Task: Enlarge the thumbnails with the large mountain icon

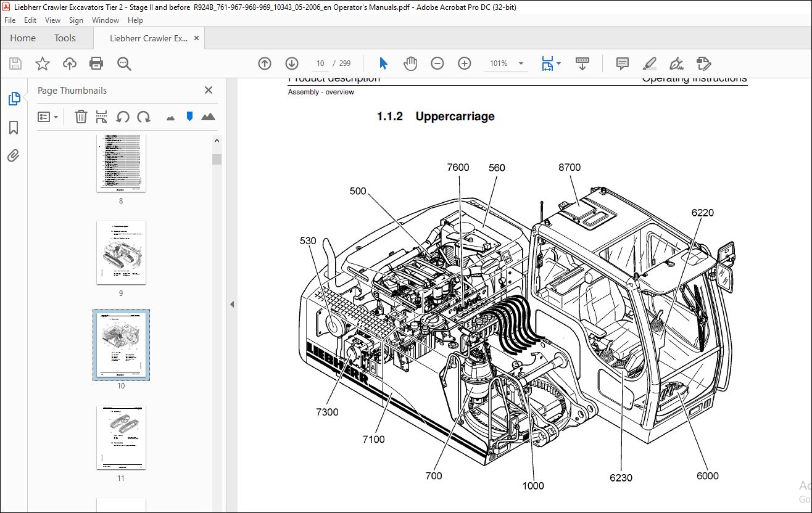Action: tap(208, 117)
